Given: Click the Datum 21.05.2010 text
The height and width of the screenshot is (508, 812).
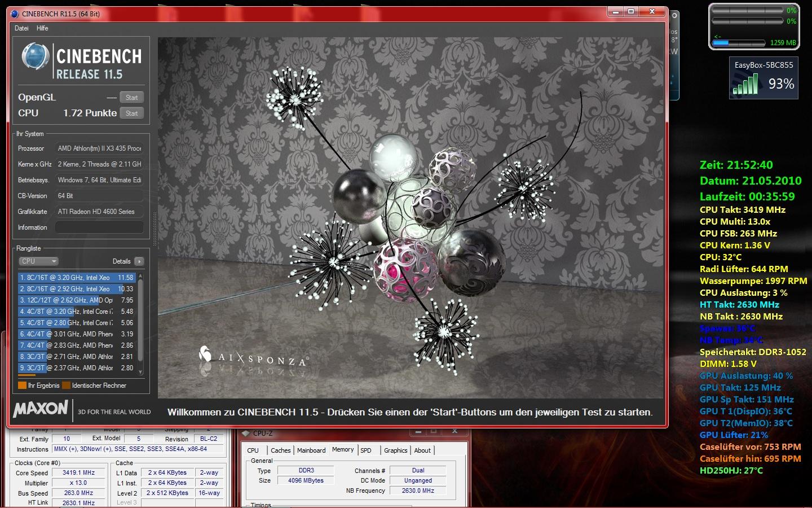Looking at the screenshot, I should pyautogui.click(x=751, y=181).
